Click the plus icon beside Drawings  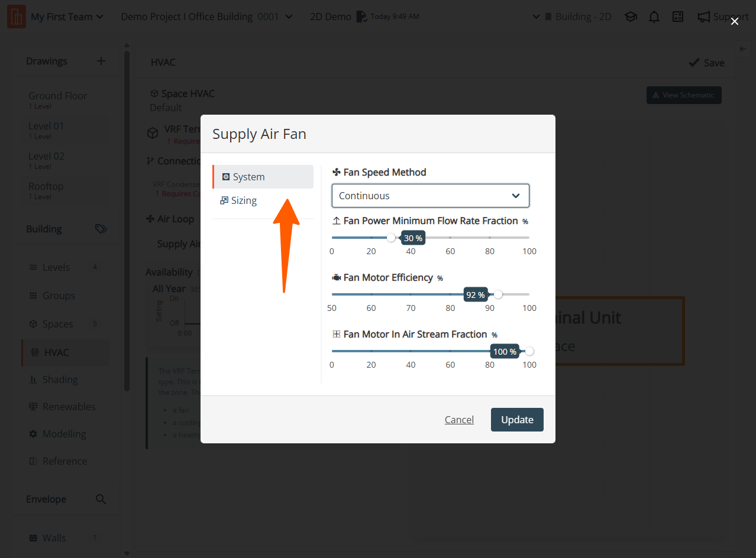click(x=101, y=61)
